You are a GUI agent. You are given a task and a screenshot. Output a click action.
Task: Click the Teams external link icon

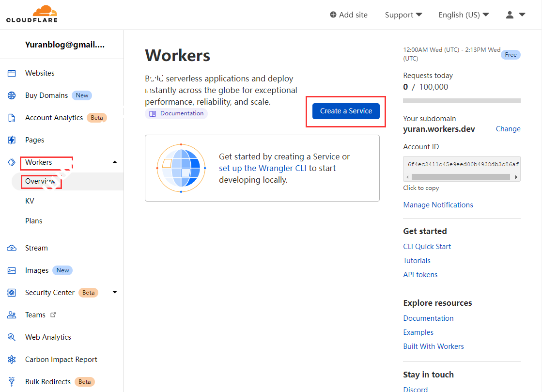[x=53, y=314]
